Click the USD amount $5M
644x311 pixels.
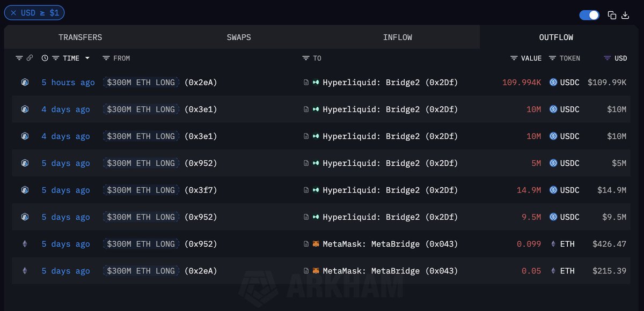point(619,163)
